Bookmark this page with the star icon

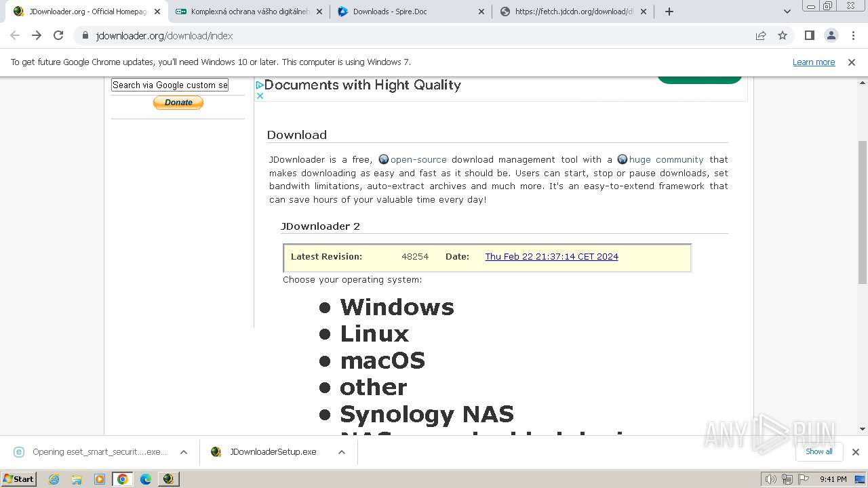click(783, 35)
